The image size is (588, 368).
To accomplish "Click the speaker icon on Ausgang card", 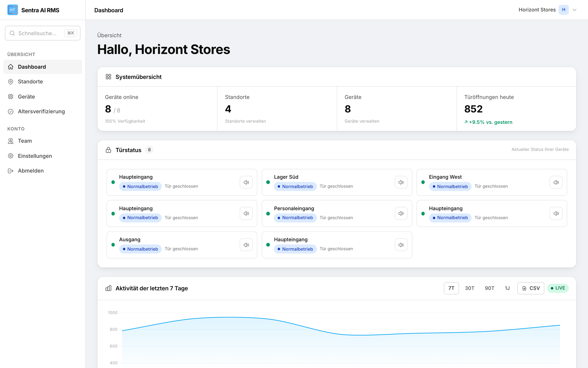I will pos(246,245).
